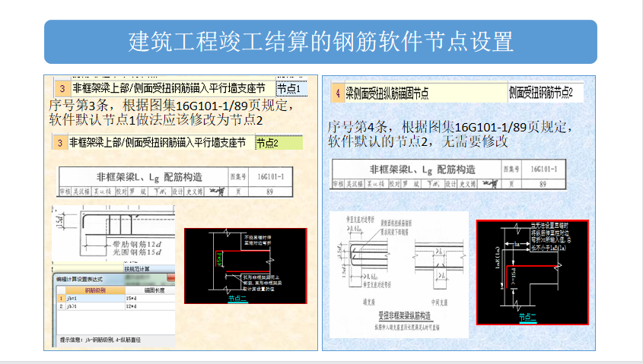
Task: Select the left beam end rebar sketch
Action: [113, 233]
